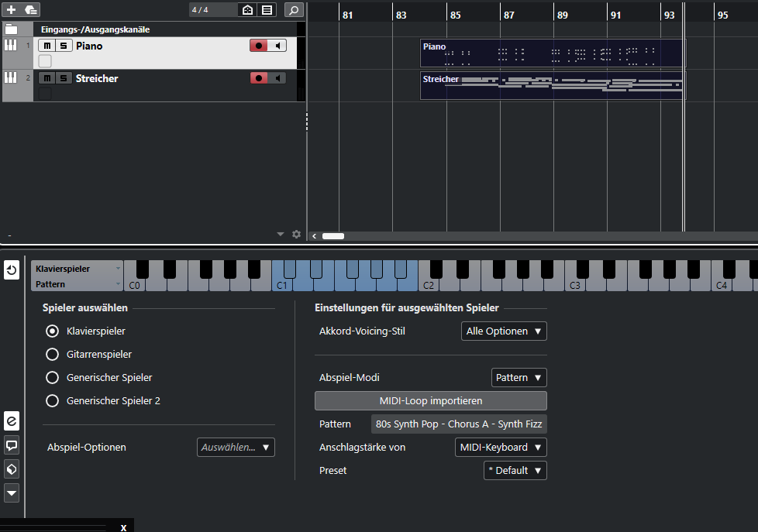Viewport: 758px width, 532px height.
Task: Open the track visibility agents house icon
Action: [247, 10]
